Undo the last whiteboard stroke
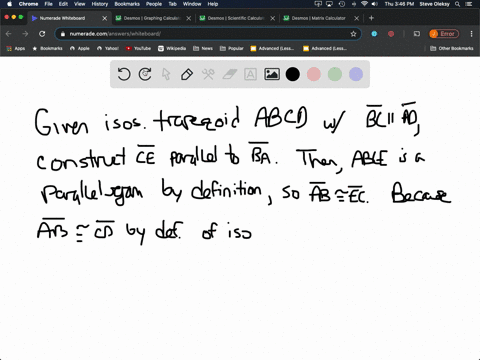This screenshot has height=360, width=480. click(x=124, y=74)
